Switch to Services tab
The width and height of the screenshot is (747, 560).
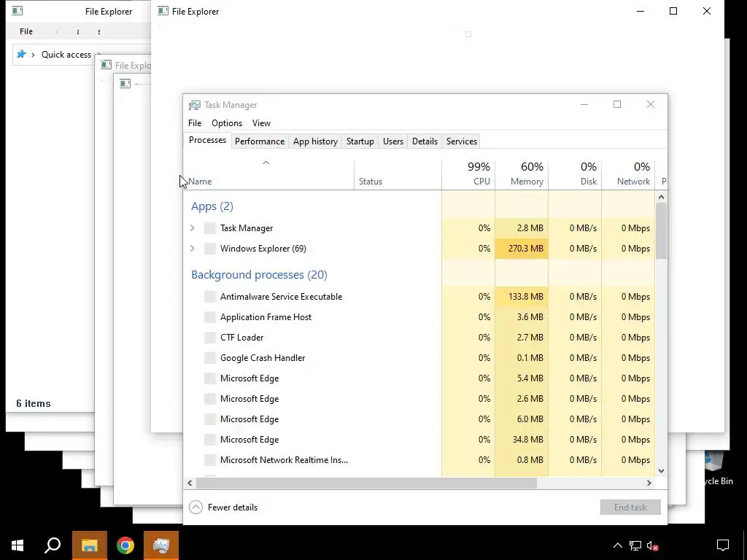coord(462,141)
